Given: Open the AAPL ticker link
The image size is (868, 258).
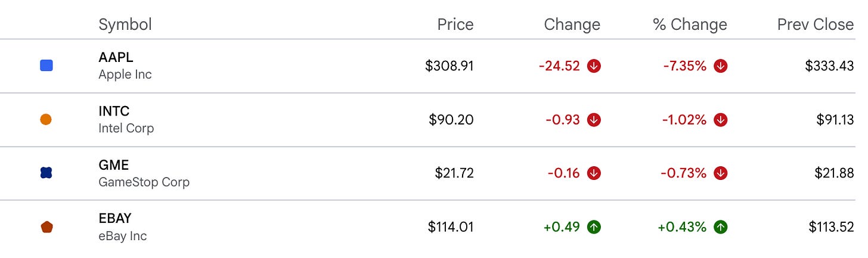Looking at the screenshot, I should pyautogui.click(x=116, y=57).
